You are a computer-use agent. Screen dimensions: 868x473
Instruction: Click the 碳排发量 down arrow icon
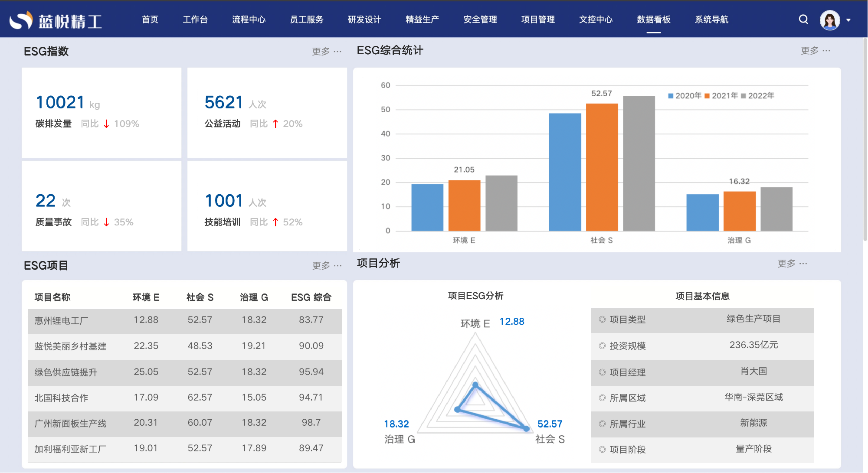pos(106,124)
